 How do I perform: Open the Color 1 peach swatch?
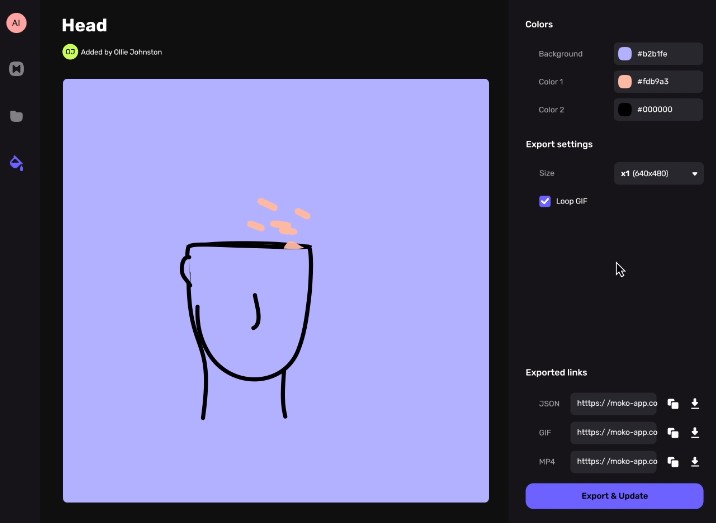point(625,82)
